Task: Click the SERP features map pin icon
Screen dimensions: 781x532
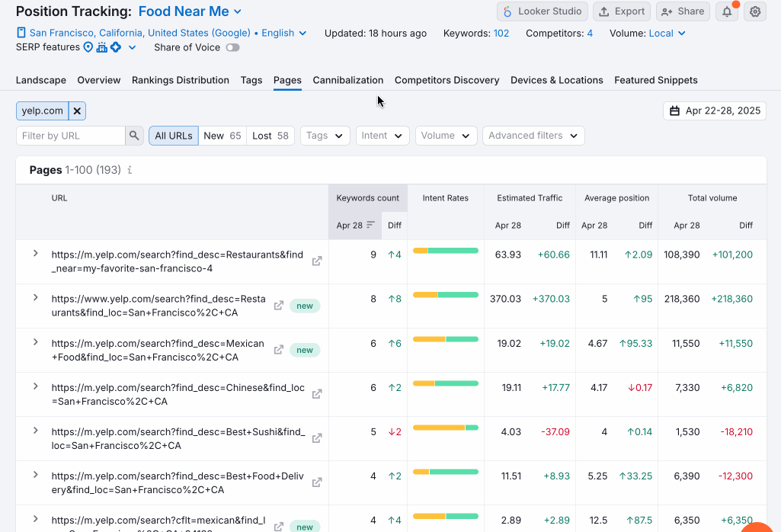Action: point(88,47)
